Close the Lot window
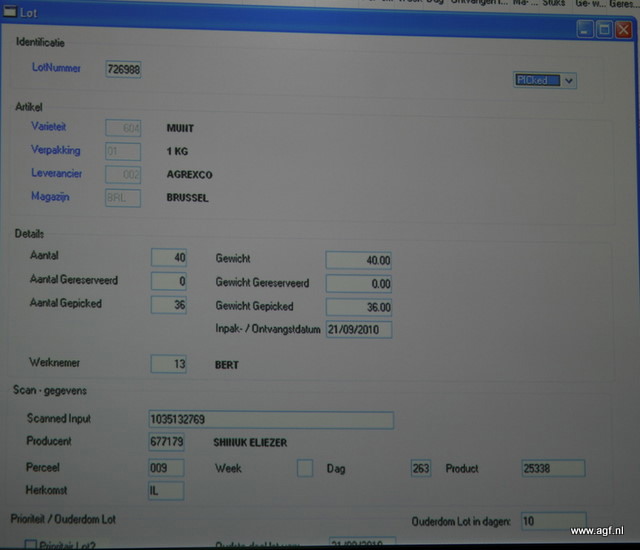This screenshot has width=640, height=550. (623, 31)
